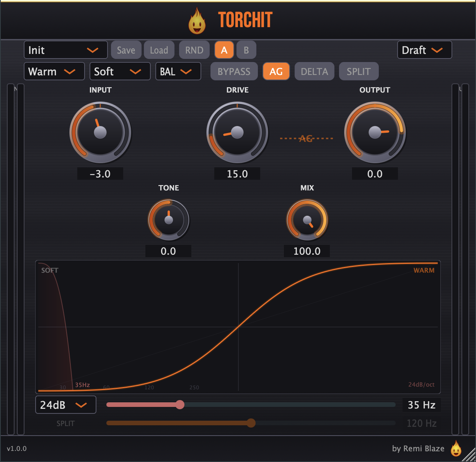Click the 24dB/oct label in the graph
The image size is (476, 462).
click(421, 384)
